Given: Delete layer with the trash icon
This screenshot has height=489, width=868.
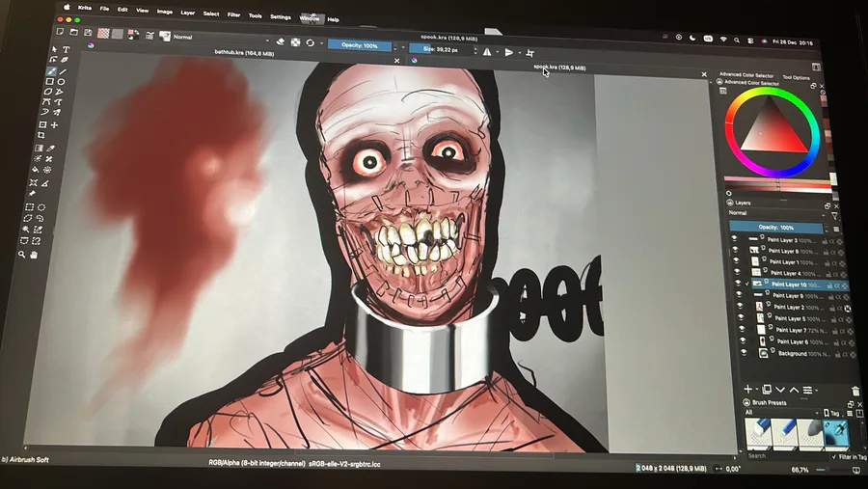Looking at the screenshot, I should pyautogui.click(x=855, y=391).
